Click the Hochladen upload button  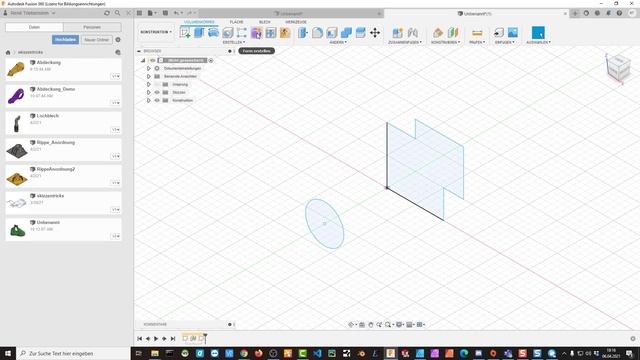pos(65,40)
